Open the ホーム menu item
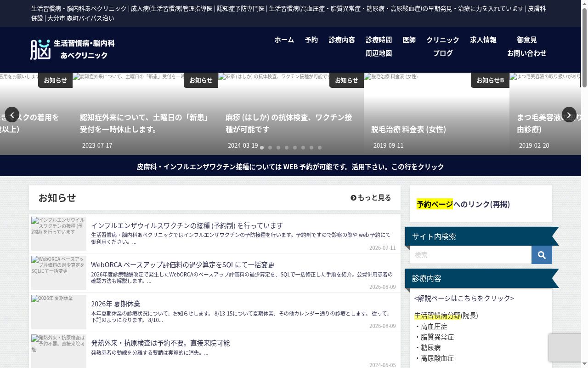 [x=284, y=40]
